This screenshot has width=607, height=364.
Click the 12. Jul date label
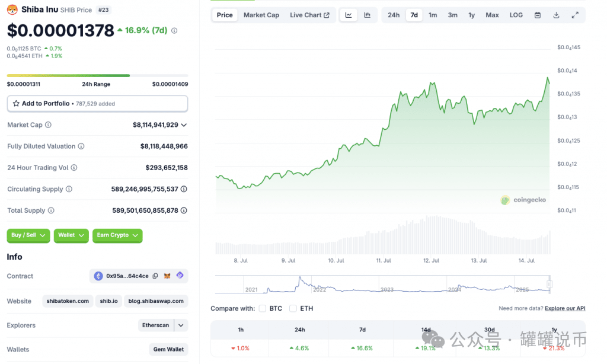431,261
